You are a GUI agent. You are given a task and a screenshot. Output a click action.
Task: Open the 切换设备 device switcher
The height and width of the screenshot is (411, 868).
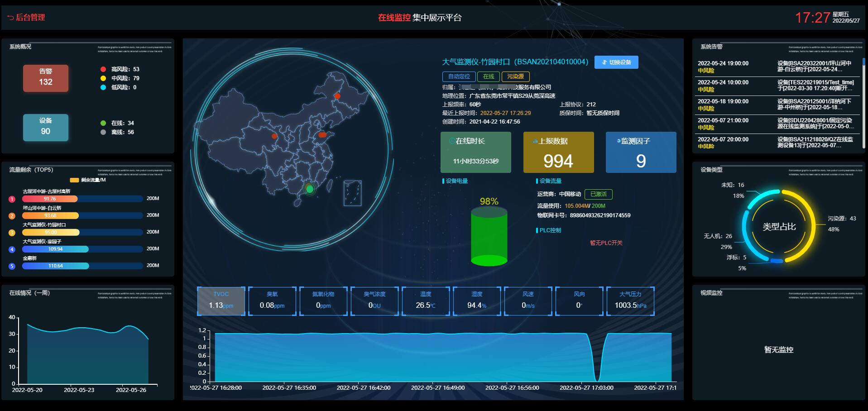click(616, 62)
